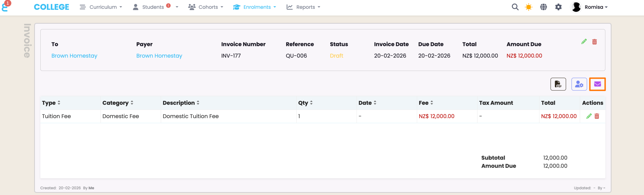The width and height of the screenshot is (644, 195).
Task: Open Brown Homestay link under To
Action: coord(74,56)
